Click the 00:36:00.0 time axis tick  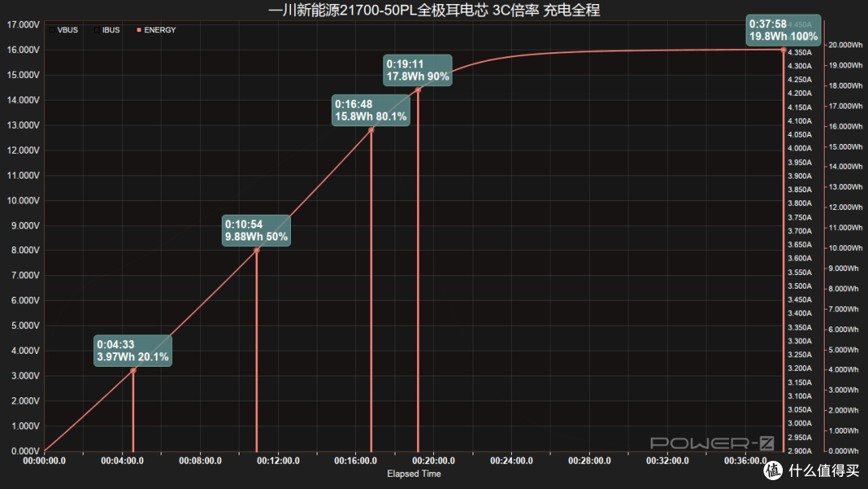(745, 461)
